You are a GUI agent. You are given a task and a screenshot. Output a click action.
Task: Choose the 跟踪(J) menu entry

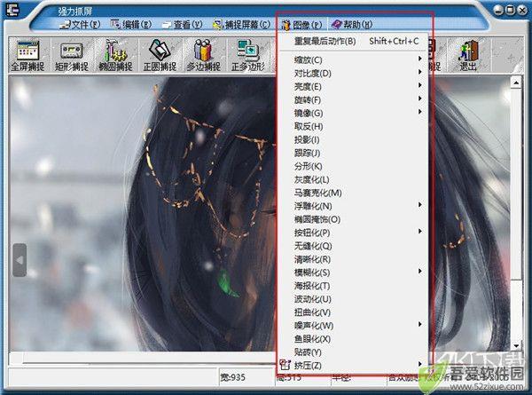pos(353,153)
